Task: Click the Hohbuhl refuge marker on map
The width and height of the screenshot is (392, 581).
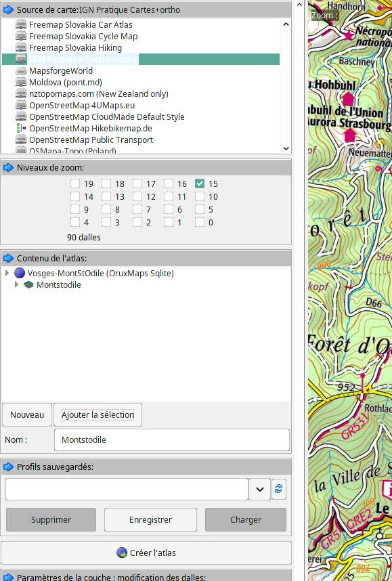Action: (x=348, y=99)
